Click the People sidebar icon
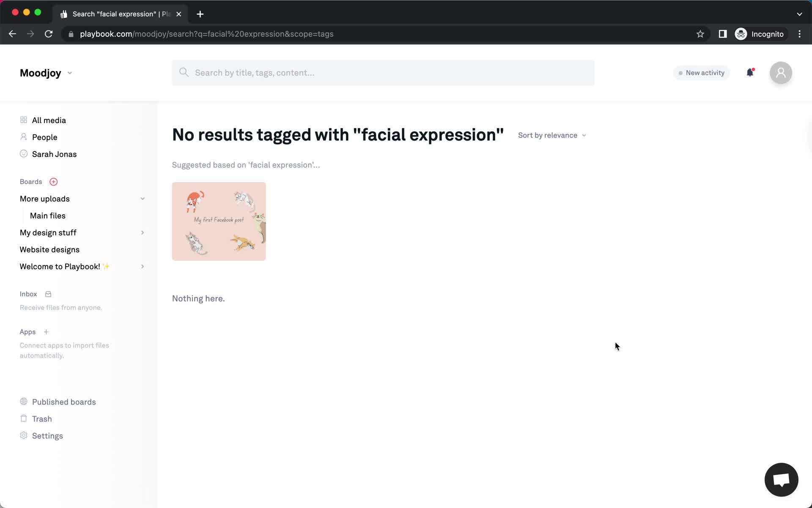 (23, 137)
